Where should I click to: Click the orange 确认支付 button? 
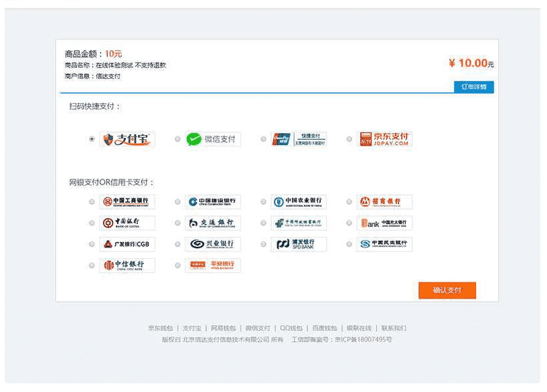pyautogui.click(x=447, y=290)
